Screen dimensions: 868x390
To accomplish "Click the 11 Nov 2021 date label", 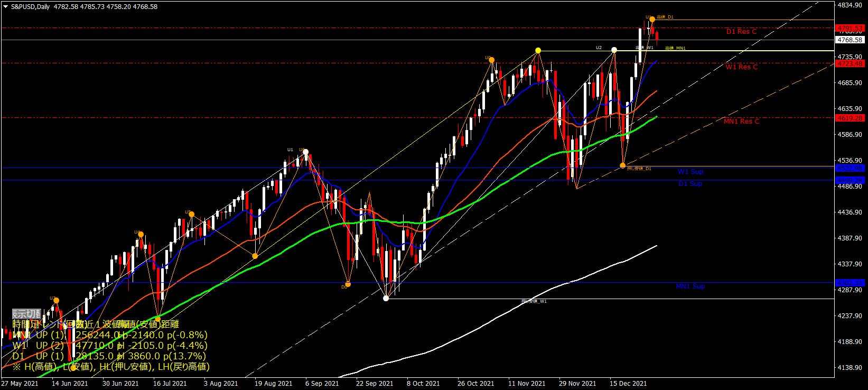I will tap(527, 384).
